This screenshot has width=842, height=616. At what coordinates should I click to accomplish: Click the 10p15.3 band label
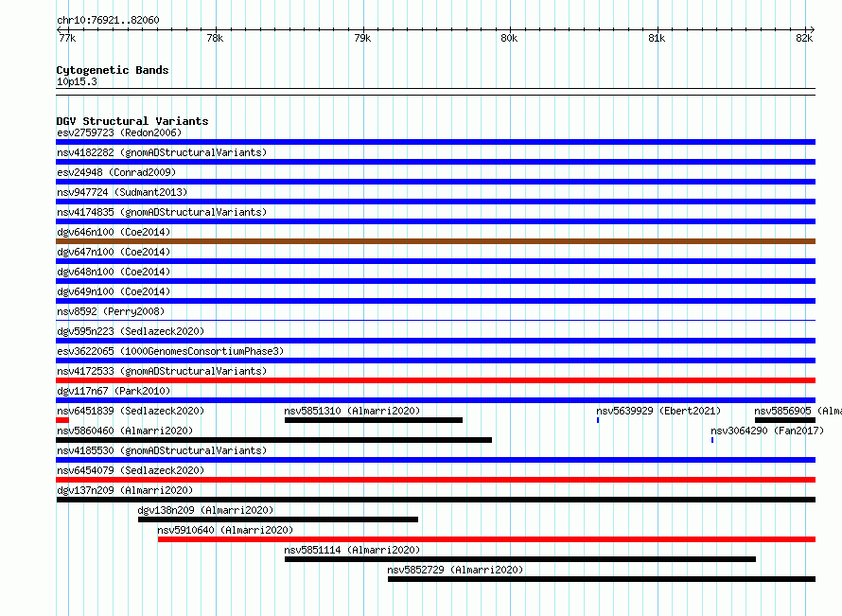77,81
